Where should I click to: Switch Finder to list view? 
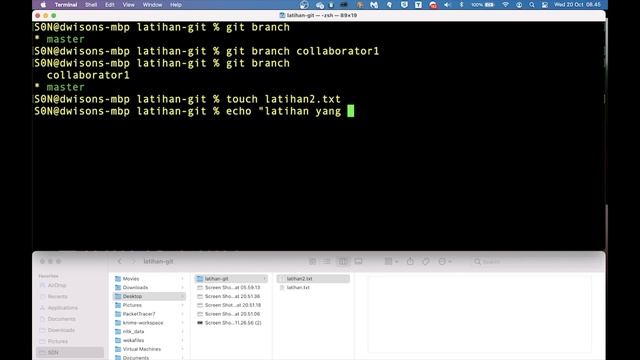pos(327,261)
